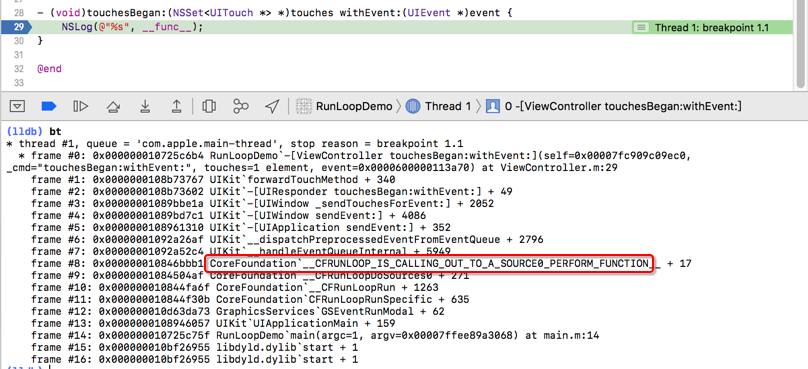Continue program execution button
The width and height of the screenshot is (808, 369).
80,107
